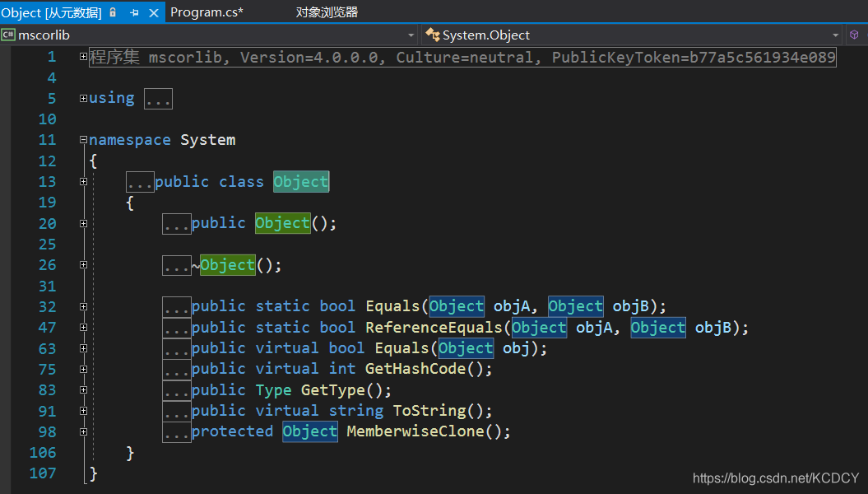The height and width of the screenshot is (494, 868).
Task: Click the assembly info text on line 1
Action: coord(462,57)
